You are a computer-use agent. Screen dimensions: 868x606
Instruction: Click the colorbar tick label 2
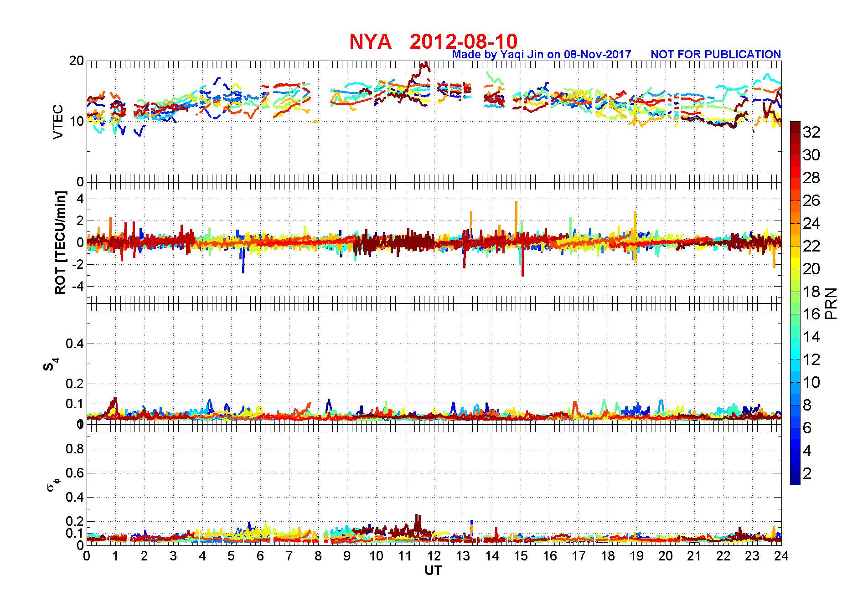click(x=807, y=473)
